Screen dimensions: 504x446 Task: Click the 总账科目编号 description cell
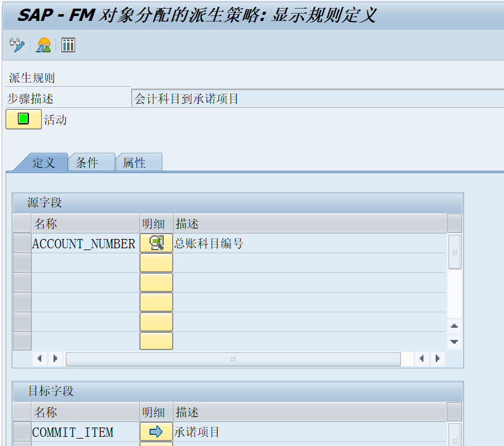coord(310,243)
